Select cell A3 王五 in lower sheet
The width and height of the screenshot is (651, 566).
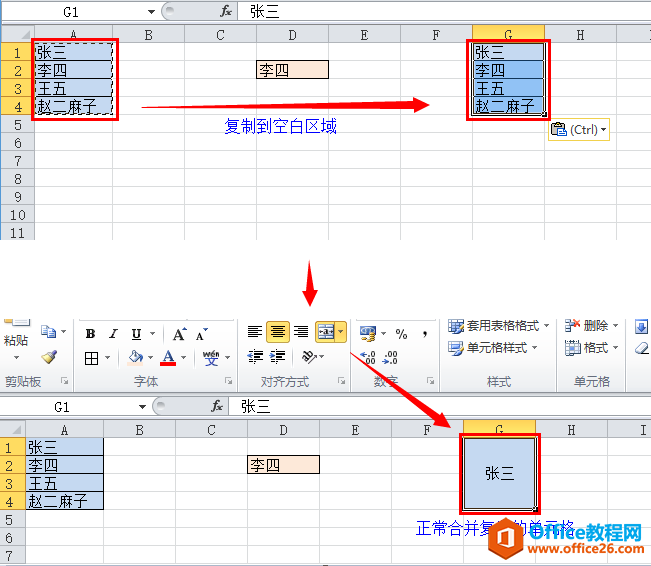[x=64, y=483]
